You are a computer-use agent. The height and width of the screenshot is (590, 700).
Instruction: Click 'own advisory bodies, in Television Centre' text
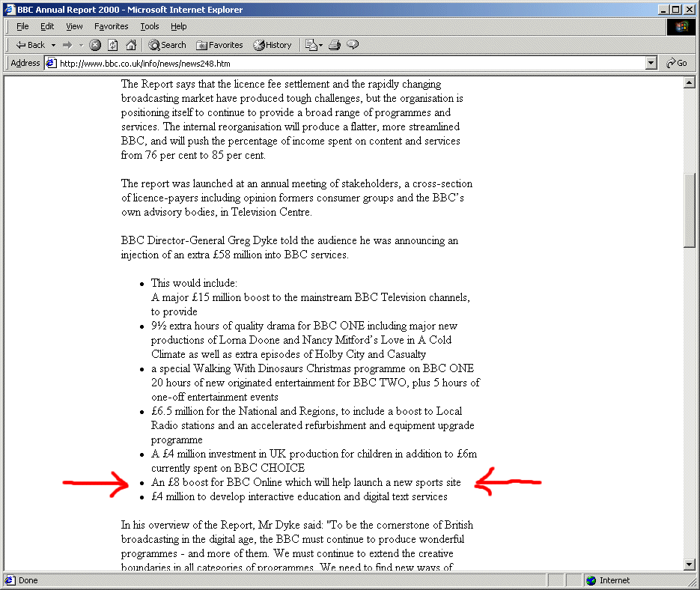(216, 212)
